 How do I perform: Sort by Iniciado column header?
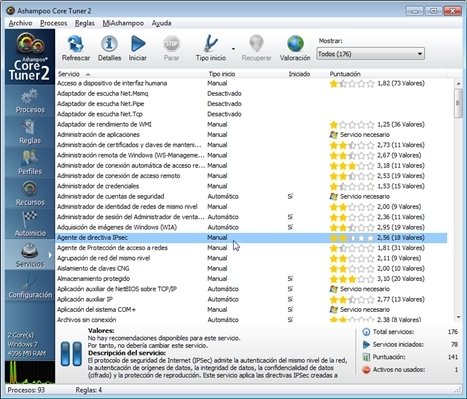(x=299, y=74)
